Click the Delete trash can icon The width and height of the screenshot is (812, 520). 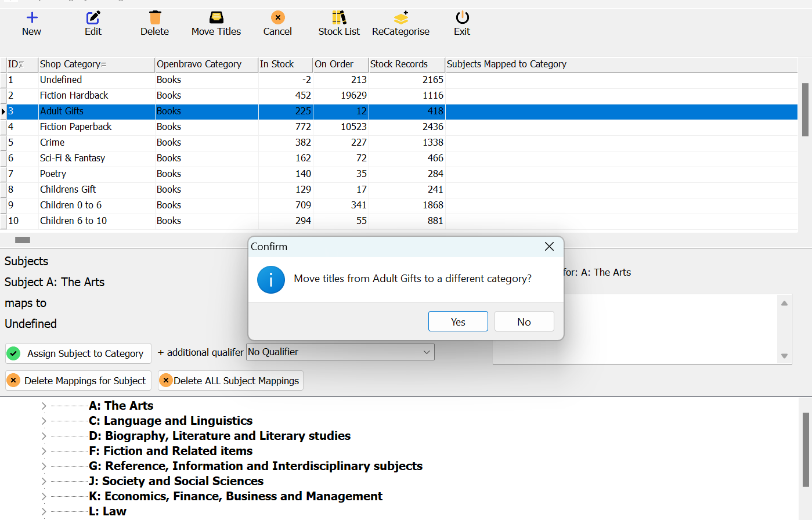pyautogui.click(x=155, y=17)
